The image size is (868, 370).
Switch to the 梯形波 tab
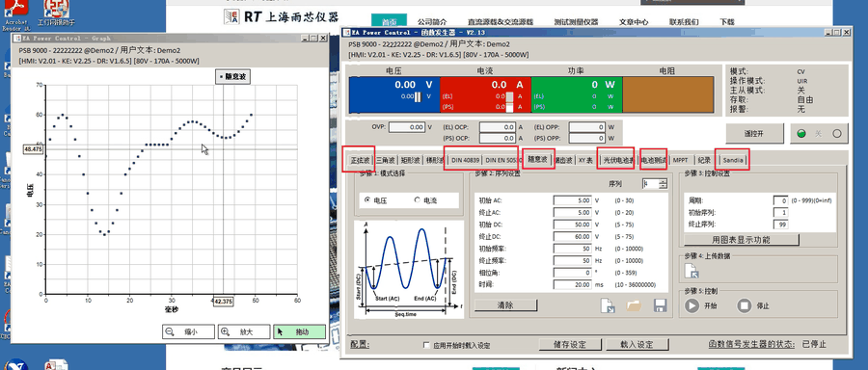[x=435, y=160]
